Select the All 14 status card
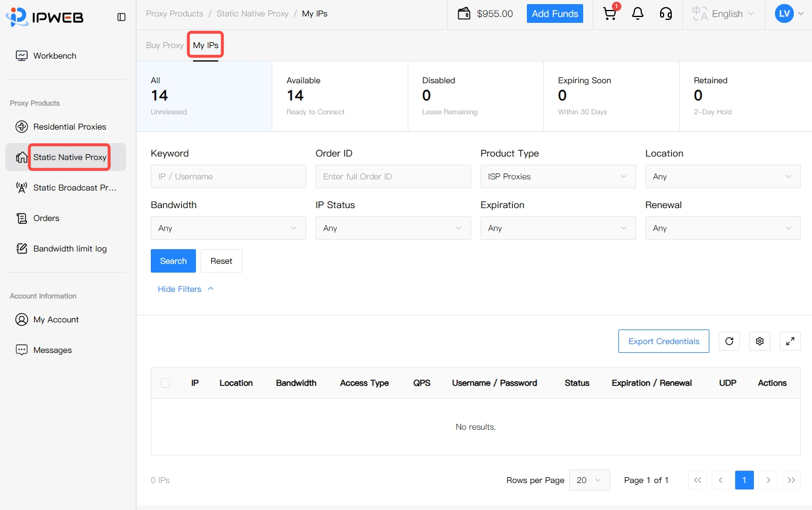The width and height of the screenshot is (812, 510). (x=204, y=96)
